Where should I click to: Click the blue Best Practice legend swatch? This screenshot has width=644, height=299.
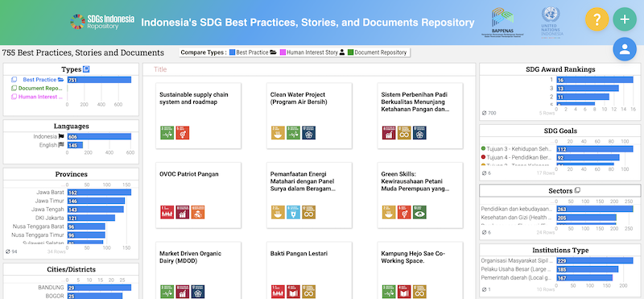click(x=232, y=52)
